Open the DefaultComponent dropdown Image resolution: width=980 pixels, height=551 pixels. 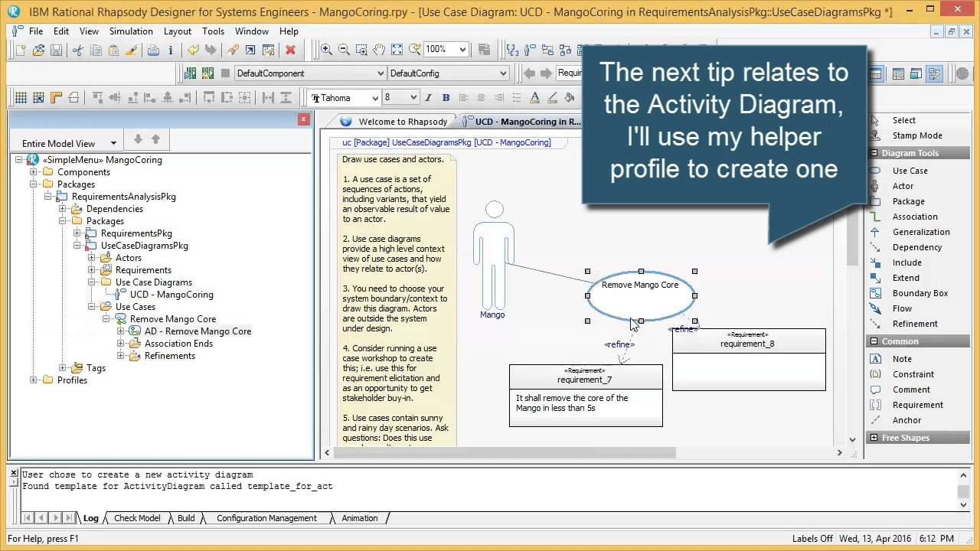[x=380, y=73]
